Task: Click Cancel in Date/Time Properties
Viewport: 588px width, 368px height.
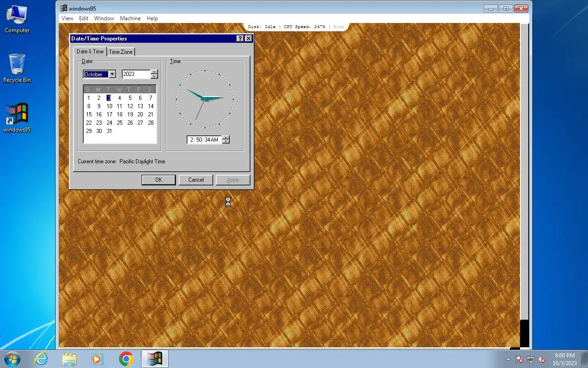Action: click(x=196, y=180)
